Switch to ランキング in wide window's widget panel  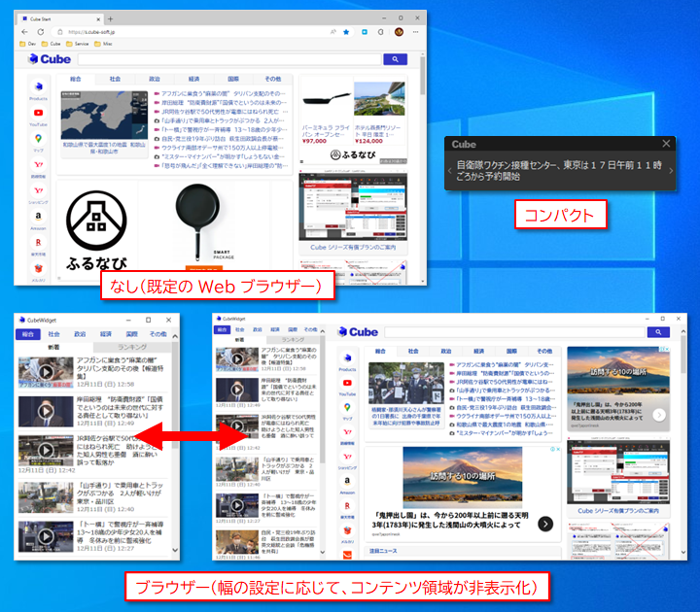[x=293, y=340]
